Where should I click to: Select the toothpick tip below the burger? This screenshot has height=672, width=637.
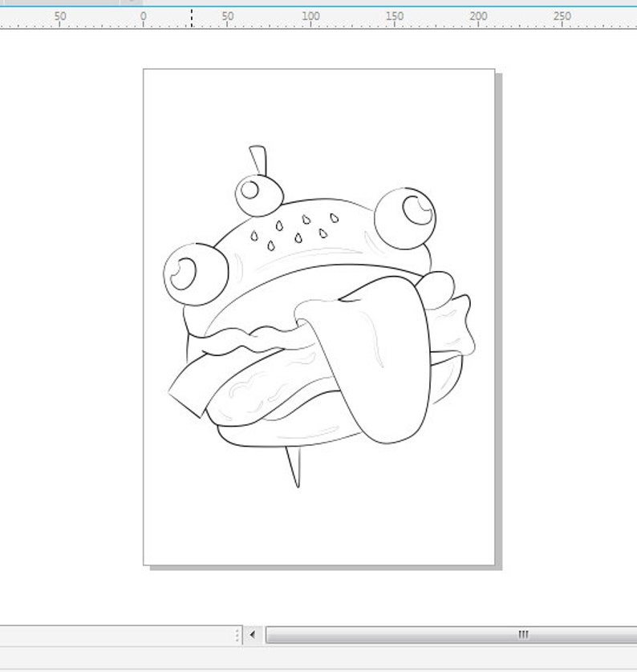tap(294, 466)
